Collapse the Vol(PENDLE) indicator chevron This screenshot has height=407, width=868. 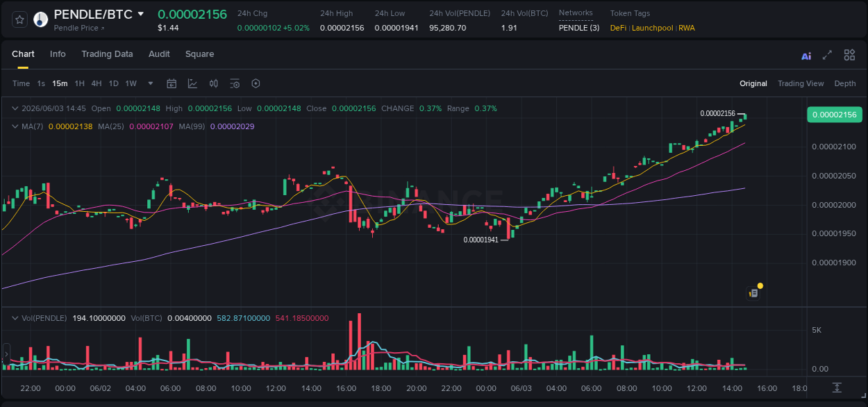coord(16,318)
